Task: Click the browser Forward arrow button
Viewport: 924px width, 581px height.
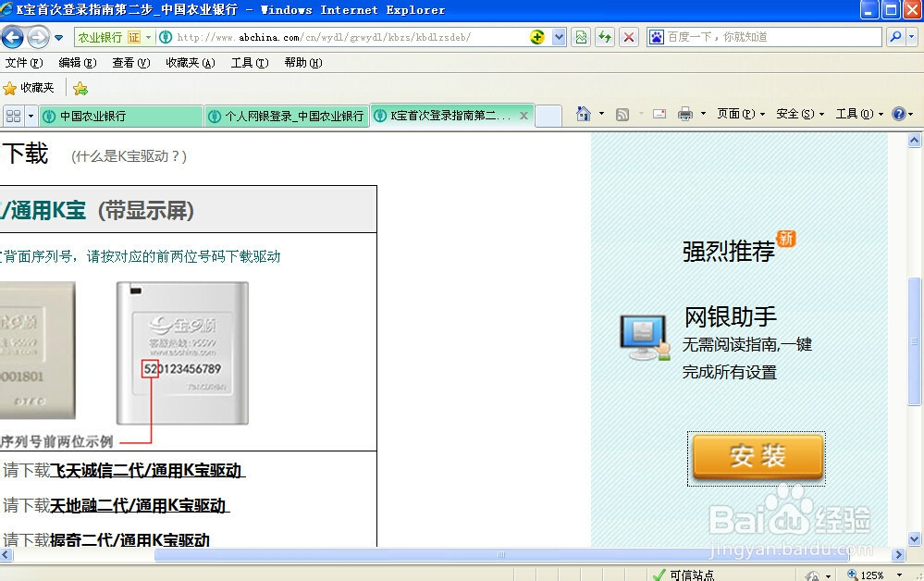Action: [38, 38]
